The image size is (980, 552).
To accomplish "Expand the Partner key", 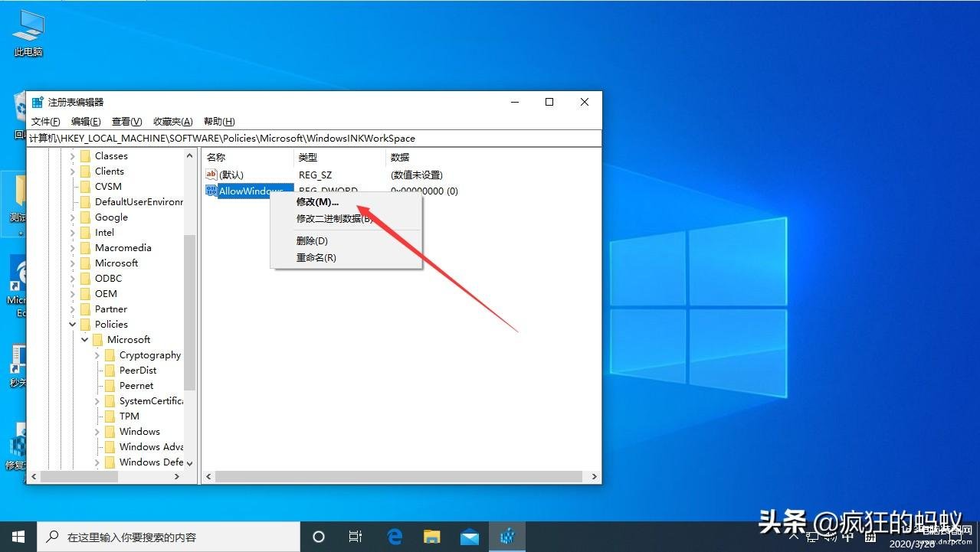I will pyautogui.click(x=73, y=309).
